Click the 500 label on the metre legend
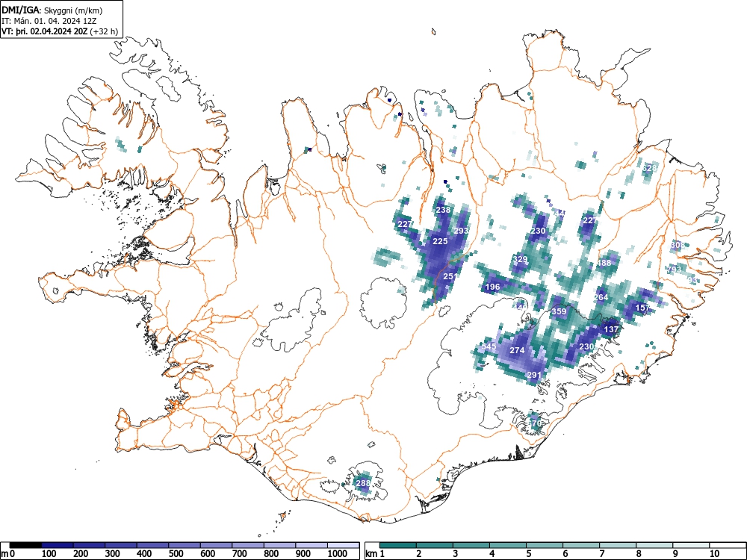747x560 pixels. 176,554
